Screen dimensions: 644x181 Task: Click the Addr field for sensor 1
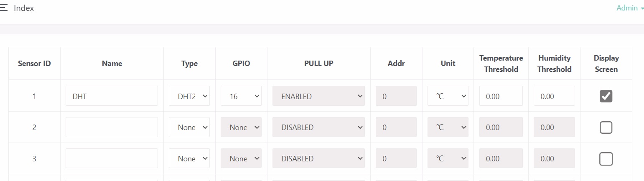click(x=396, y=96)
